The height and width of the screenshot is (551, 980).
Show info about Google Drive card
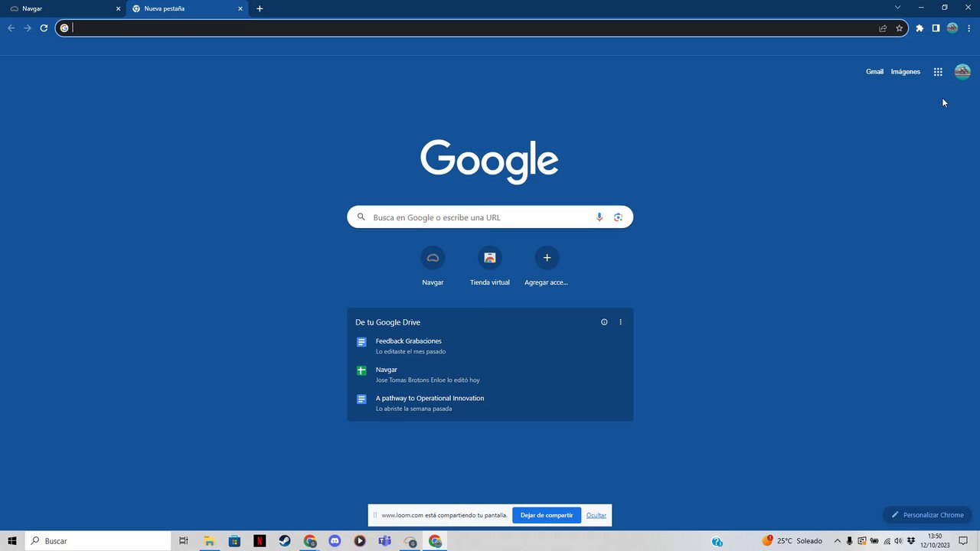coord(604,322)
